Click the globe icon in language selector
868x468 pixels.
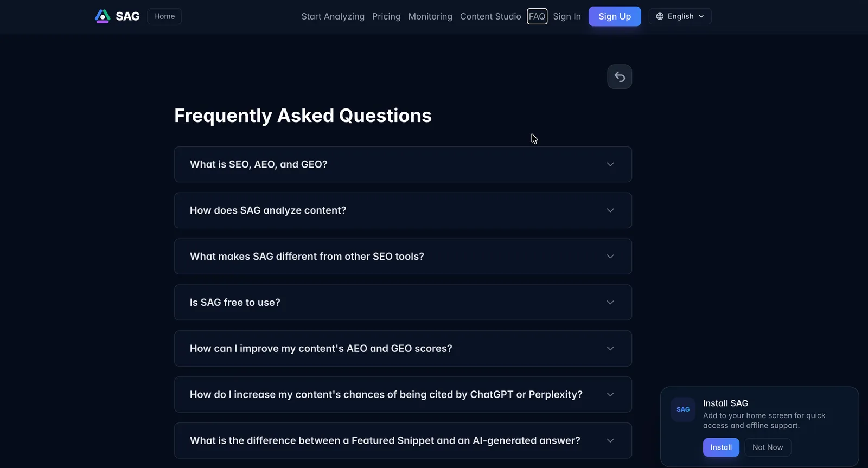[x=660, y=16]
